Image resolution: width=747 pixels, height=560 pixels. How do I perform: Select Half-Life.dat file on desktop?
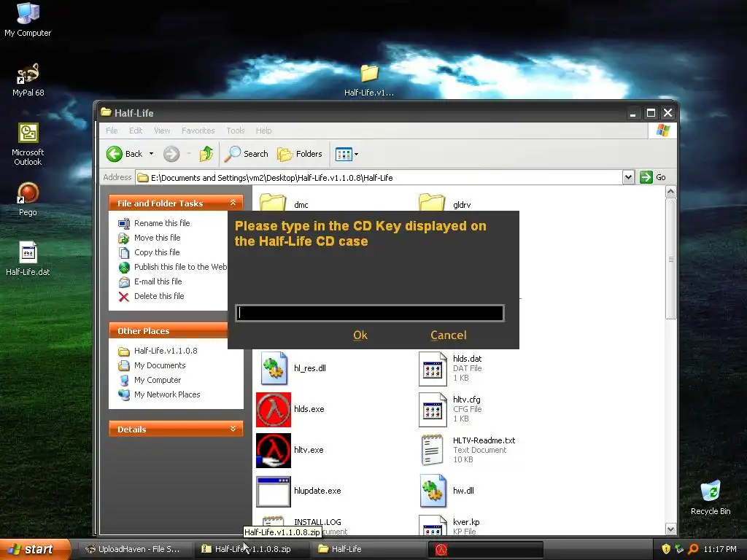tap(28, 259)
